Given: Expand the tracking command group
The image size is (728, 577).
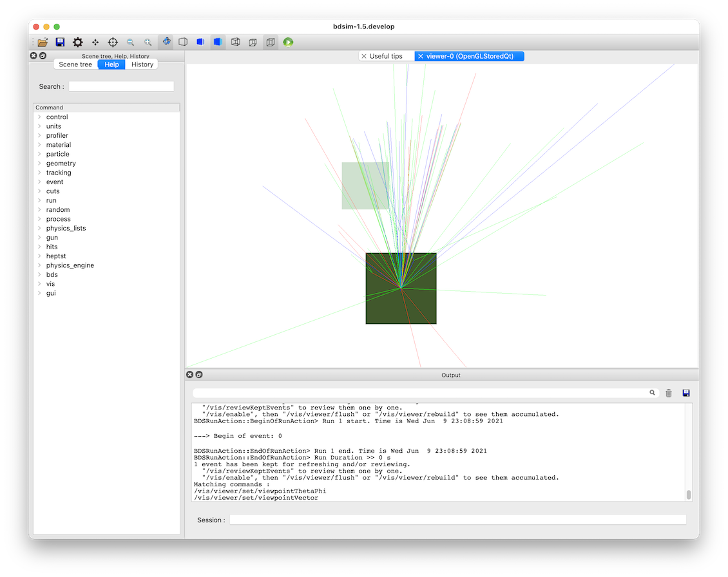Looking at the screenshot, I should point(39,173).
